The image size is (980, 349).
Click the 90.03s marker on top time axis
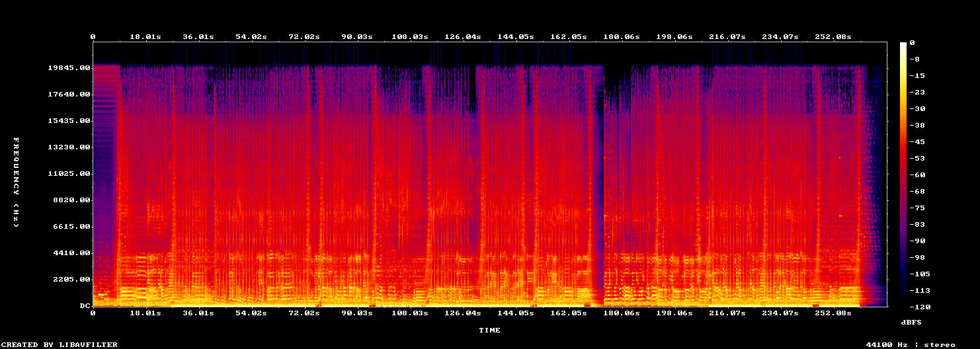[356, 37]
